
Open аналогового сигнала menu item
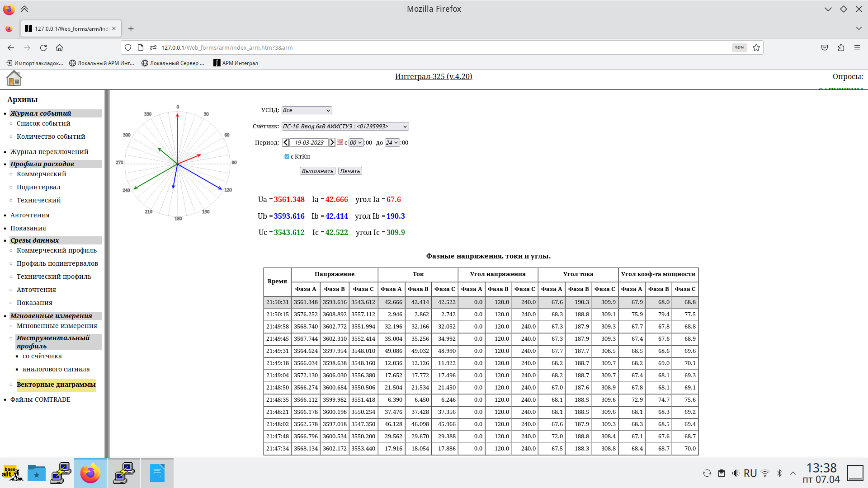tap(56, 369)
